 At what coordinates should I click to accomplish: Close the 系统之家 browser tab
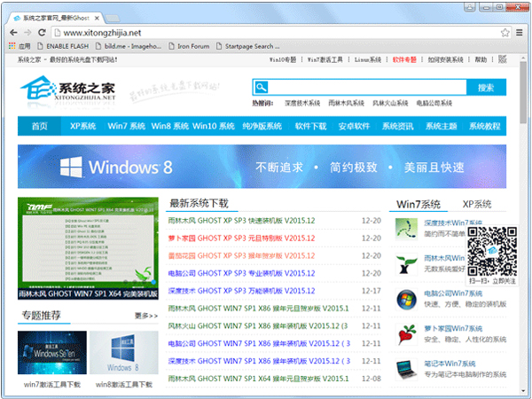[x=97, y=18]
